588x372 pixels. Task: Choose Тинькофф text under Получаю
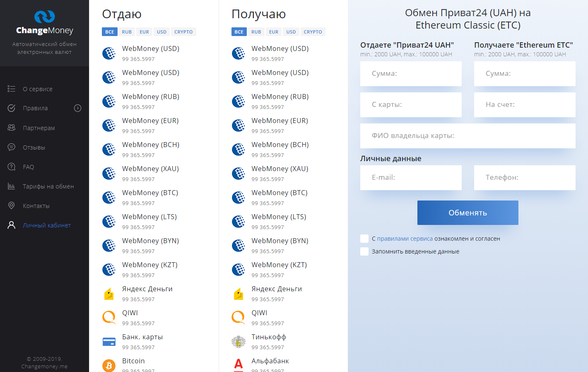coord(269,337)
